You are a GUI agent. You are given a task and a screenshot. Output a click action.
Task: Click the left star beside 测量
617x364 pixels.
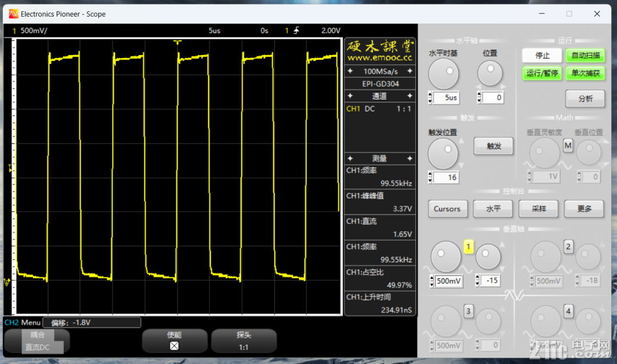coord(350,158)
